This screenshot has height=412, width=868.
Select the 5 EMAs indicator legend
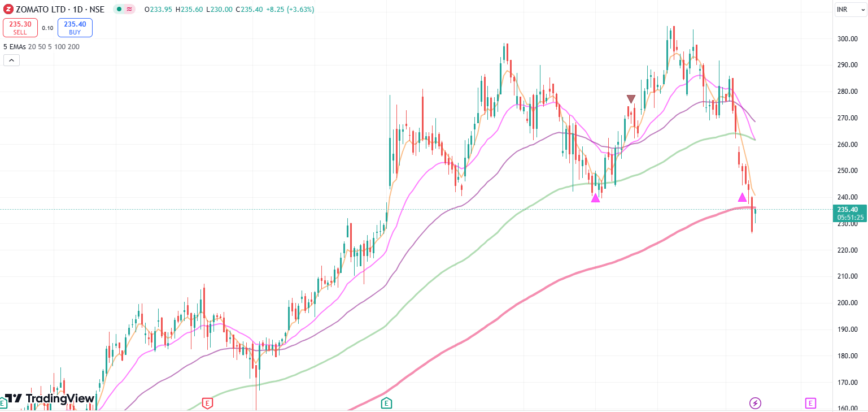[41, 47]
